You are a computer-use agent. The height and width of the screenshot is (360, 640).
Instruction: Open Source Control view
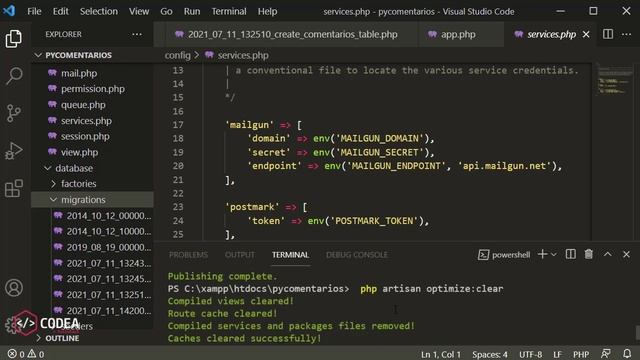pos(13,113)
